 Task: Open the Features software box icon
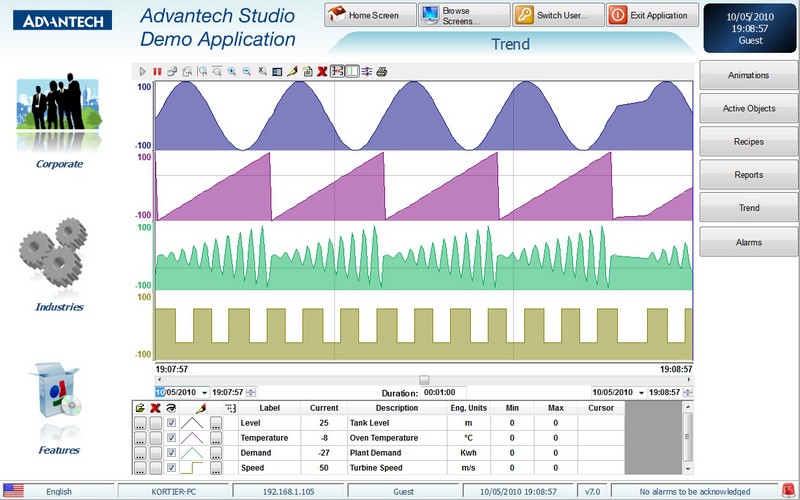[55, 390]
